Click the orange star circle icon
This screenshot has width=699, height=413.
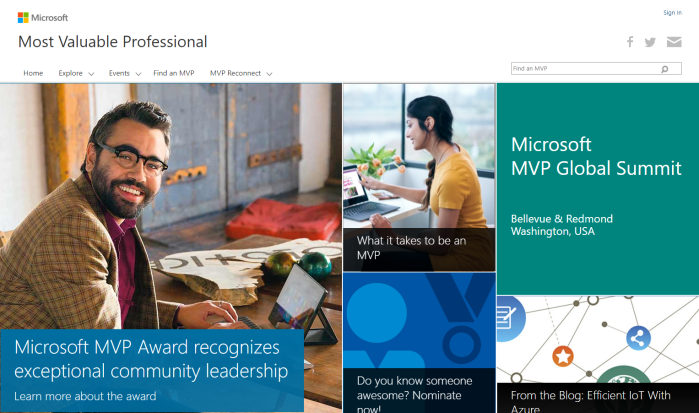(x=563, y=356)
